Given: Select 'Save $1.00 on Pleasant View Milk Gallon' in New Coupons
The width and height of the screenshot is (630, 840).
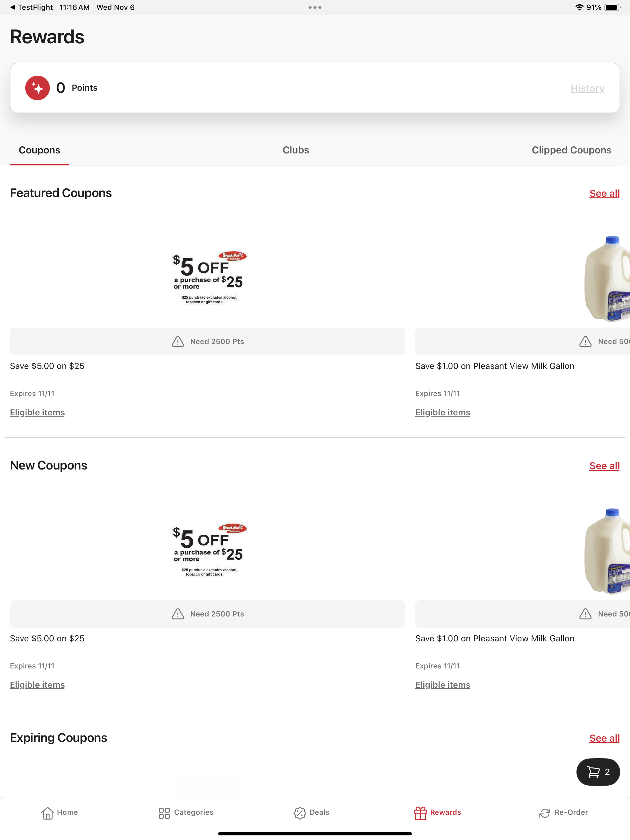Looking at the screenshot, I should click(x=495, y=638).
